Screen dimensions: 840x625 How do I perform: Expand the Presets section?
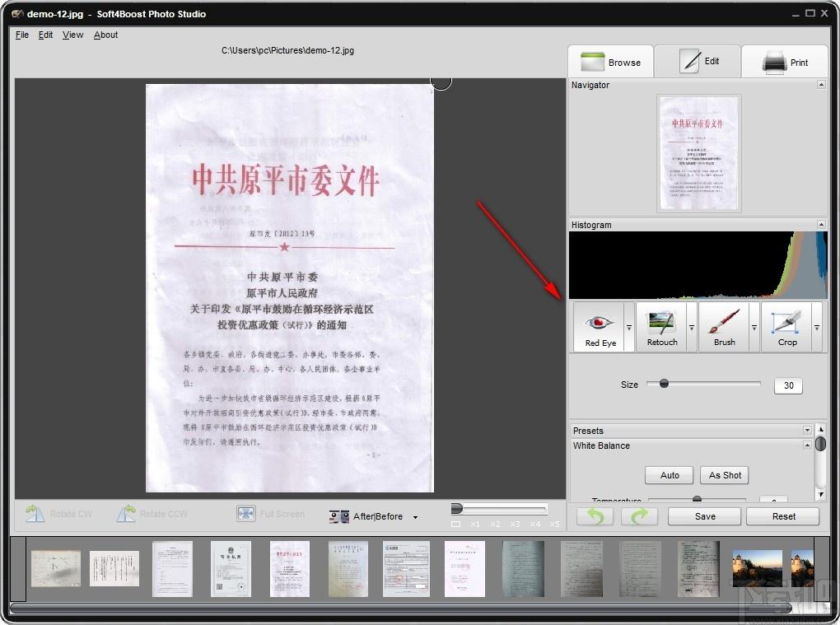pos(807,430)
